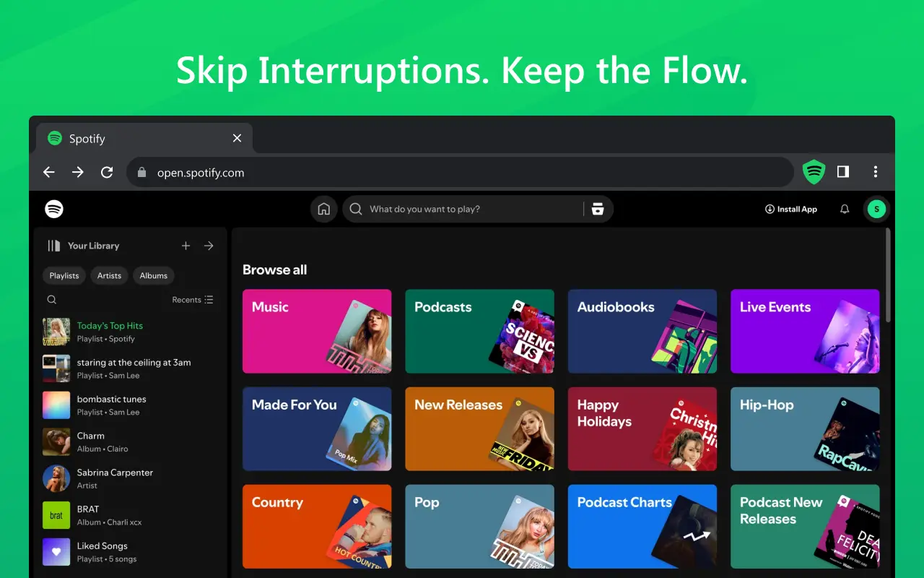This screenshot has height=578, width=924.
Task: Toggle the Artists filter chip
Action: 109,275
